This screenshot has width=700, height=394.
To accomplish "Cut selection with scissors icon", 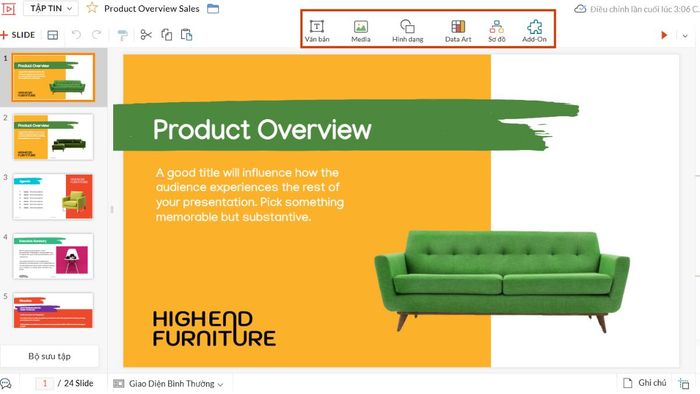I will 146,35.
